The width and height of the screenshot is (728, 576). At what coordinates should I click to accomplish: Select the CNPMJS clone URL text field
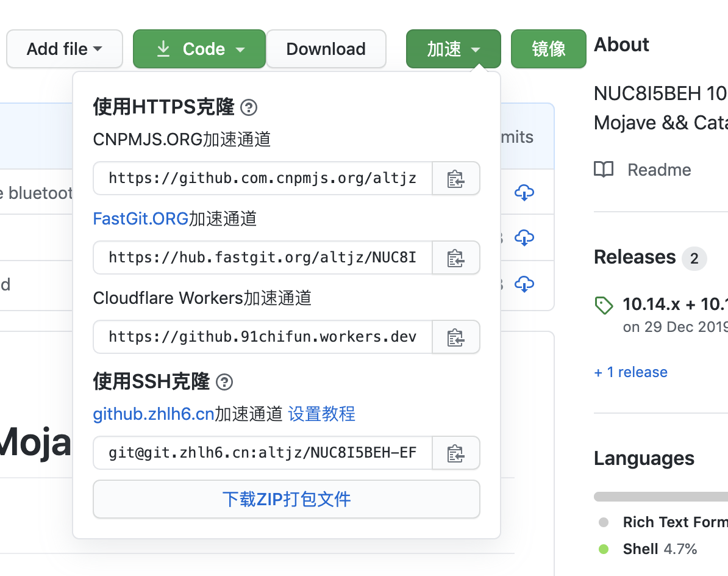coord(262,179)
